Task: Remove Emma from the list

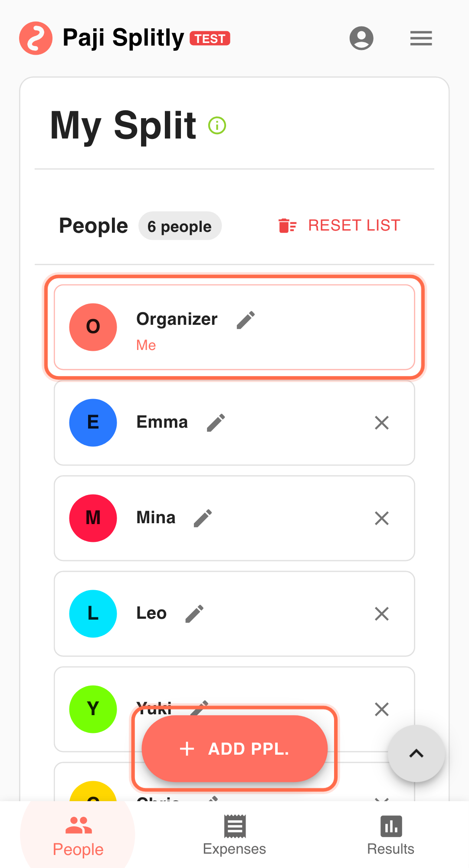Action: coord(381,422)
